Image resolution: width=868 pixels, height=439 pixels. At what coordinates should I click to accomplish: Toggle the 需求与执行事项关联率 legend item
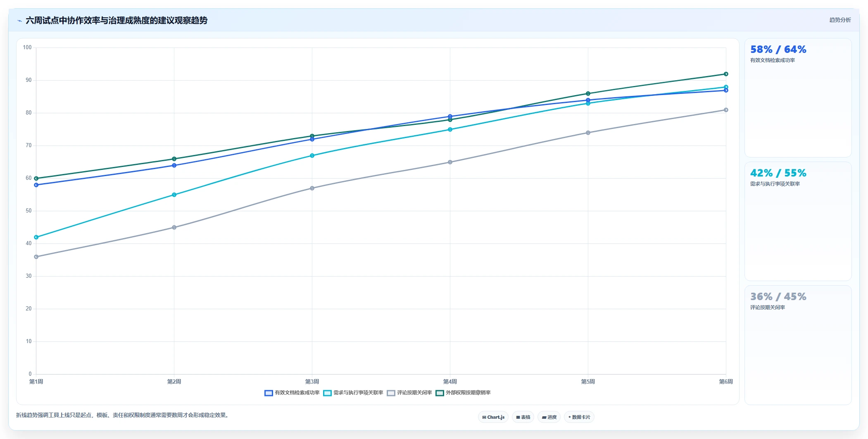353,393
